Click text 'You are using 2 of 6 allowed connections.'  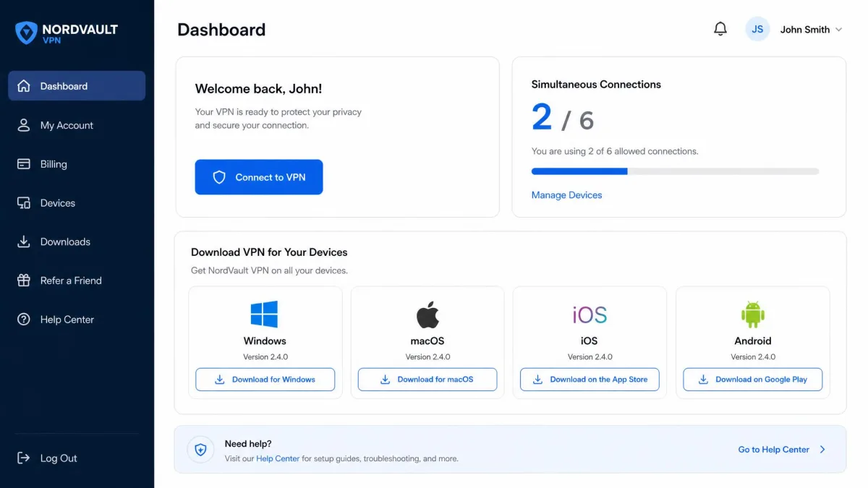[x=615, y=151]
